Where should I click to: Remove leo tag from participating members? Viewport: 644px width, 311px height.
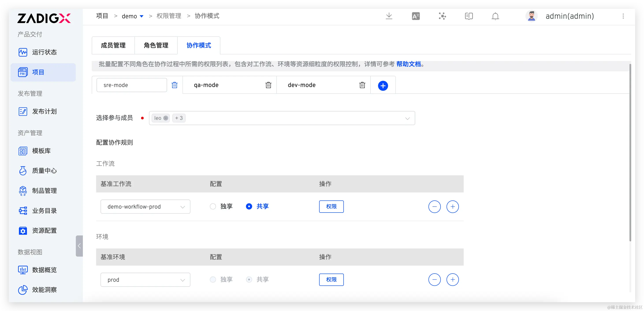coord(166,118)
